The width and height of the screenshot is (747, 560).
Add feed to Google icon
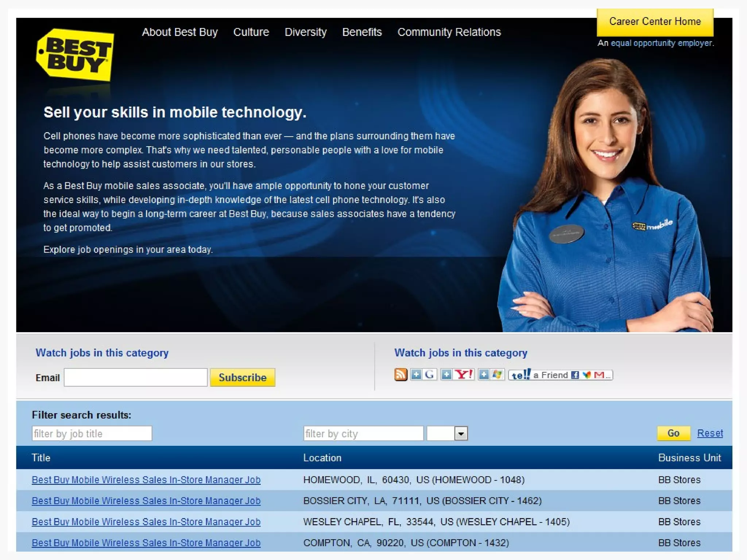423,374
